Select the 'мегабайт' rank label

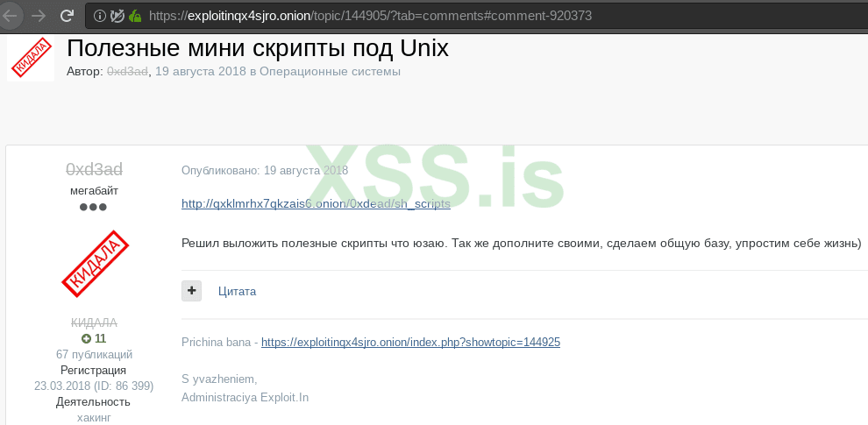[94, 191]
